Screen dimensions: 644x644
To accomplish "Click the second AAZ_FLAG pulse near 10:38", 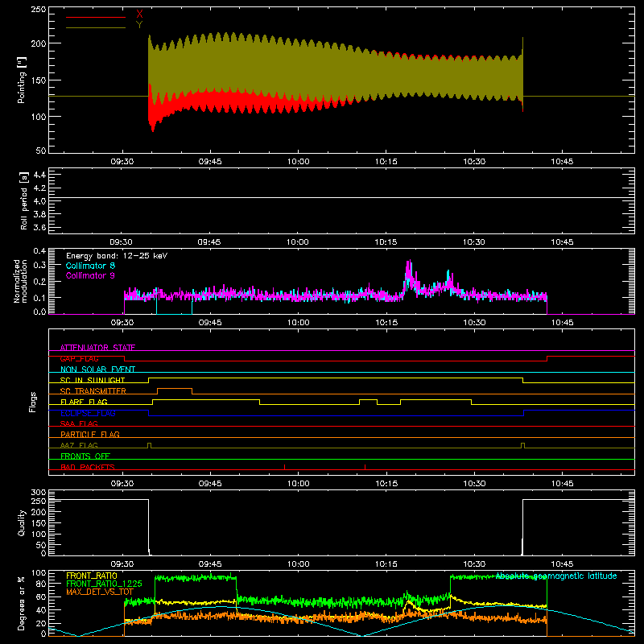I will coord(522,445).
